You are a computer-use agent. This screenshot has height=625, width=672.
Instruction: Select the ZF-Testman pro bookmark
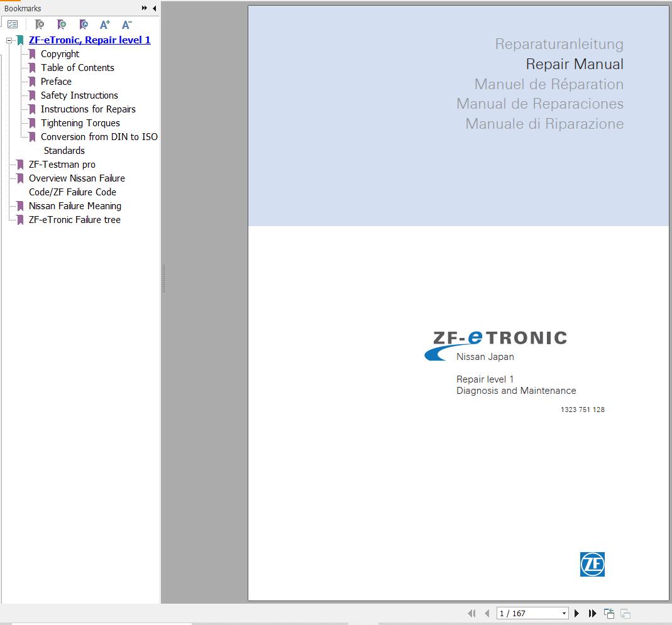click(x=62, y=165)
